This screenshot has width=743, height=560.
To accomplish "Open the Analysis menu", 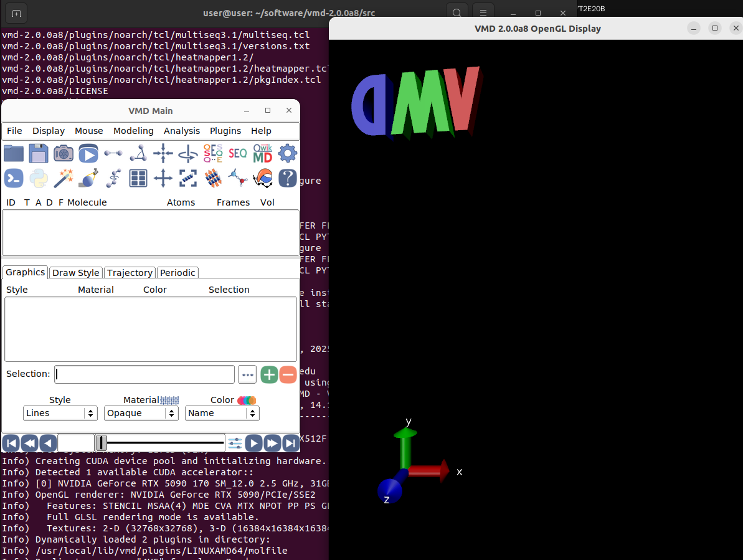I will (181, 131).
